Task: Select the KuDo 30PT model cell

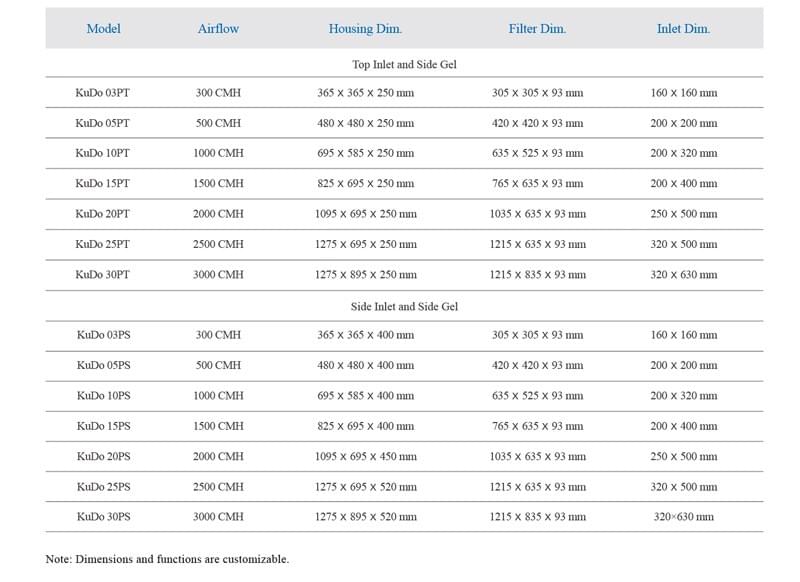Action: (103, 275)
